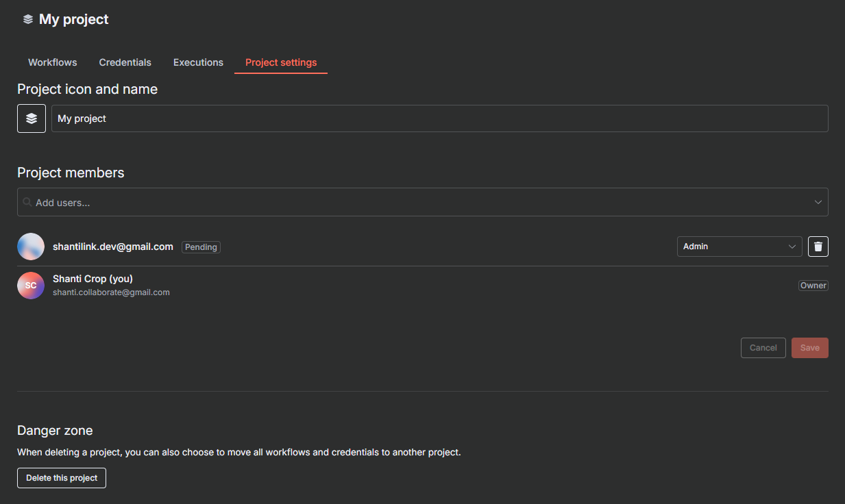
Task: Click the Project members heading
Action: point(71,173)
